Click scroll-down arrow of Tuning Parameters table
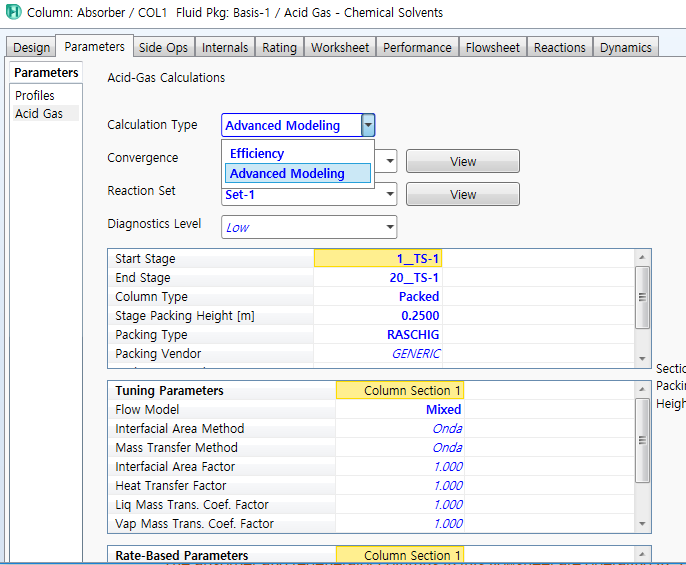Viewport: 686px width, 565px height. tap(642, 524)
